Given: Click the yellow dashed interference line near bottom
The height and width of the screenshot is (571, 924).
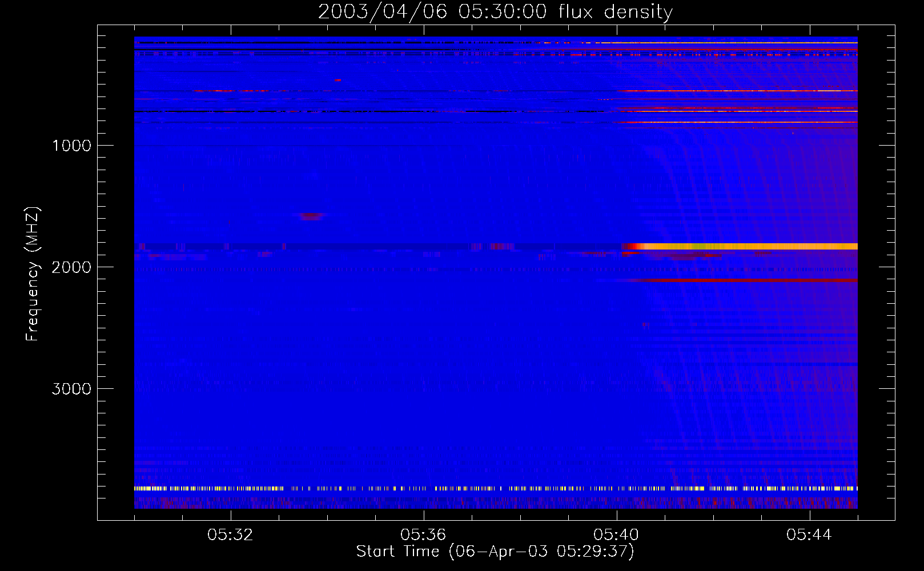Looking at the screenshot, I should click(x=496, y=488).
